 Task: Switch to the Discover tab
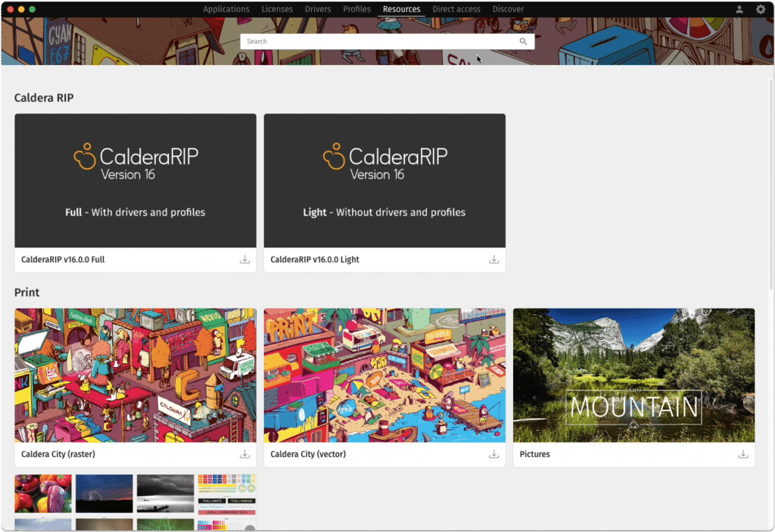point(508,9)
